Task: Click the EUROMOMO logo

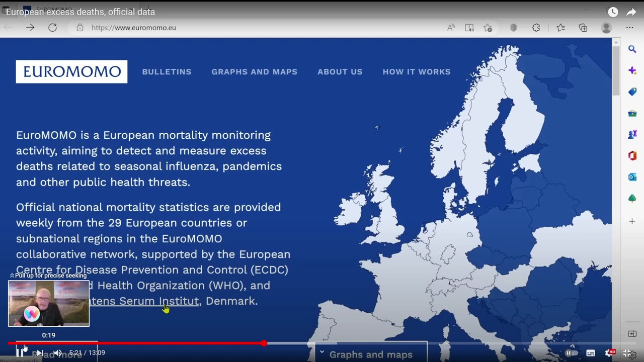Action: (x=71, y=71)
